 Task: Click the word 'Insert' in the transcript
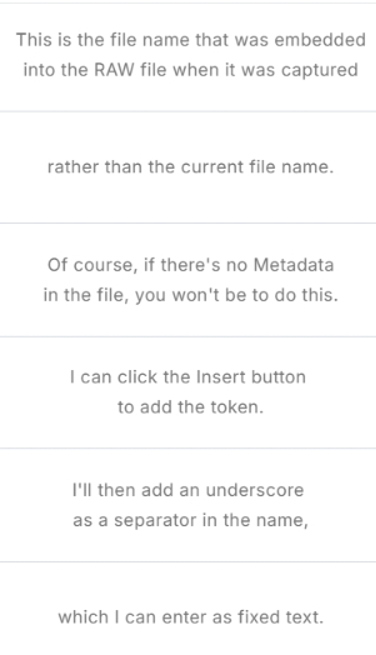pyautogui.click(x=215, y=377)
